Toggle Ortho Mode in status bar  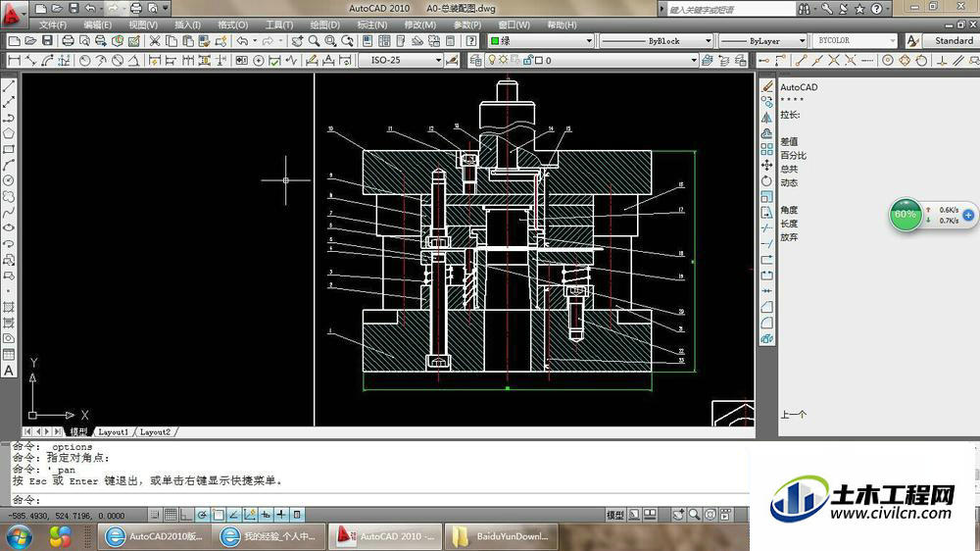pyautogui.click(x=185, y=515)
